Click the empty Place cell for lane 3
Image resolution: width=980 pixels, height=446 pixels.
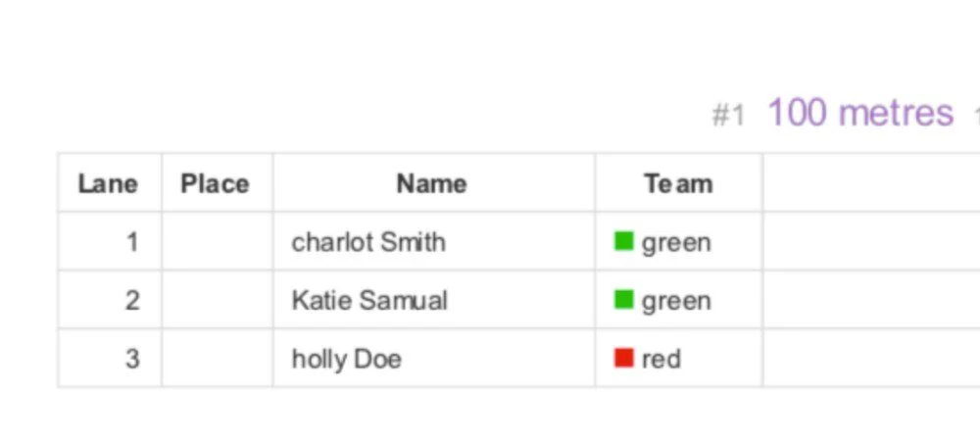[x=217, y=359]
